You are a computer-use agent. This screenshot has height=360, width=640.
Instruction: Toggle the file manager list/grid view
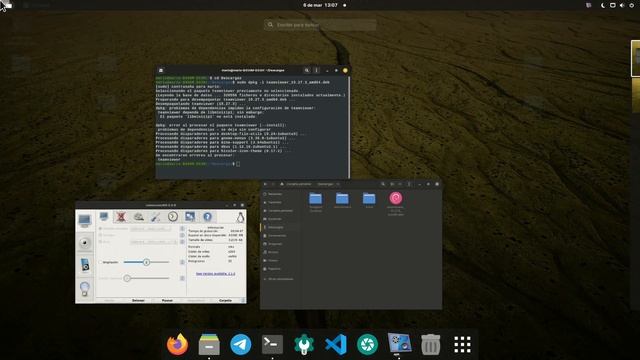392,184
